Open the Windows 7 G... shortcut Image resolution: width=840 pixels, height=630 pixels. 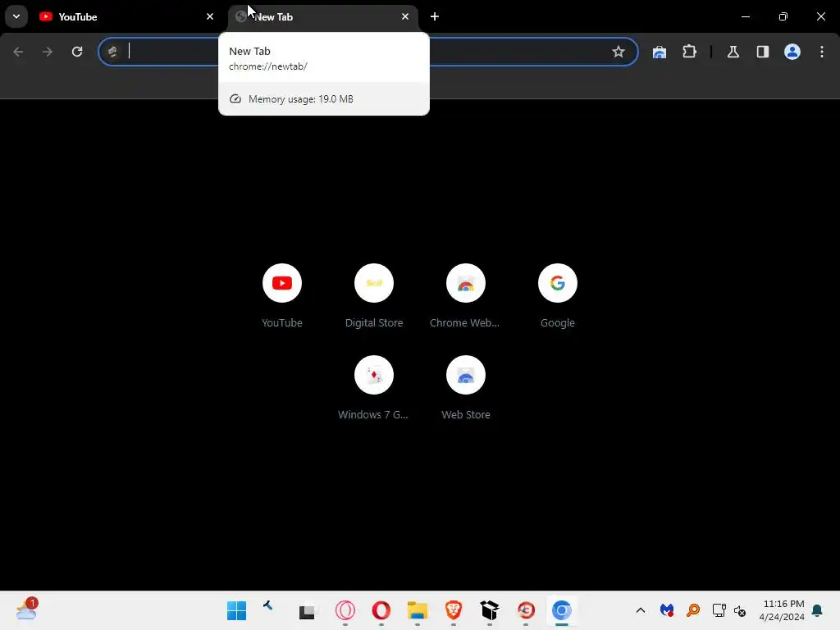pos(374,388)
